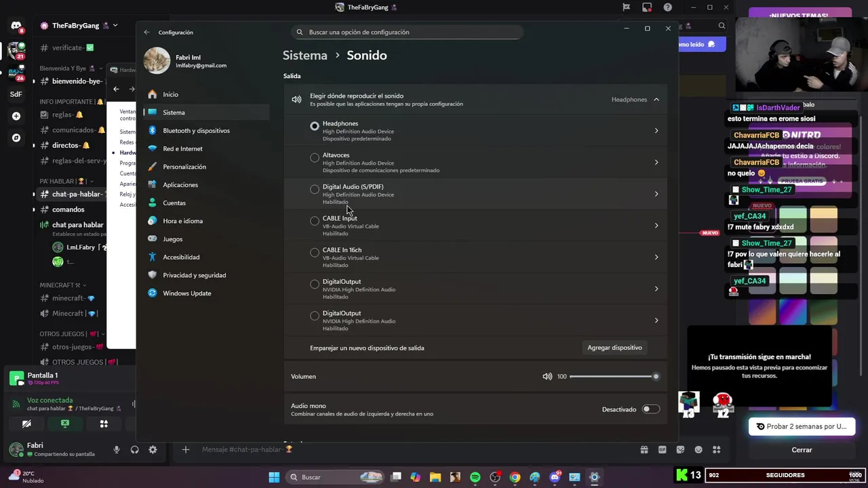Click Discord message attach plus icon
The height and width of the screenshot is (488, 868).
coord(185,449)
